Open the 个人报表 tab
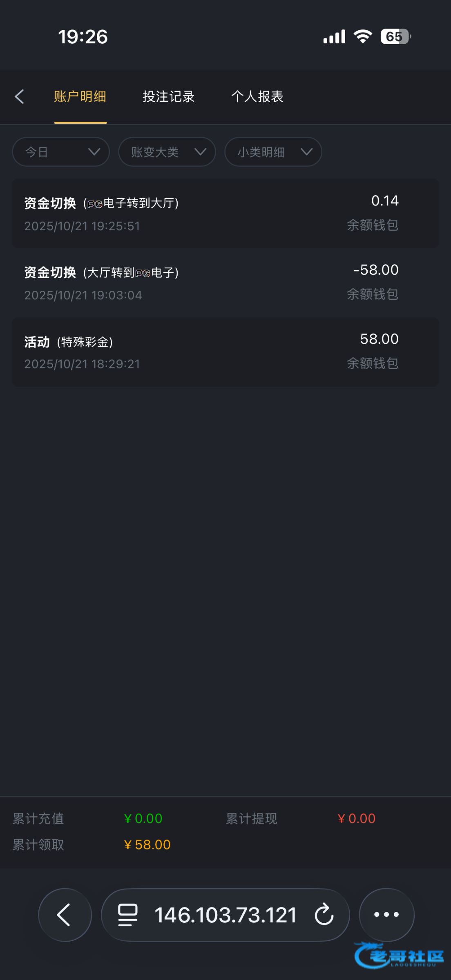451x980 pixels. pos(257,97)
